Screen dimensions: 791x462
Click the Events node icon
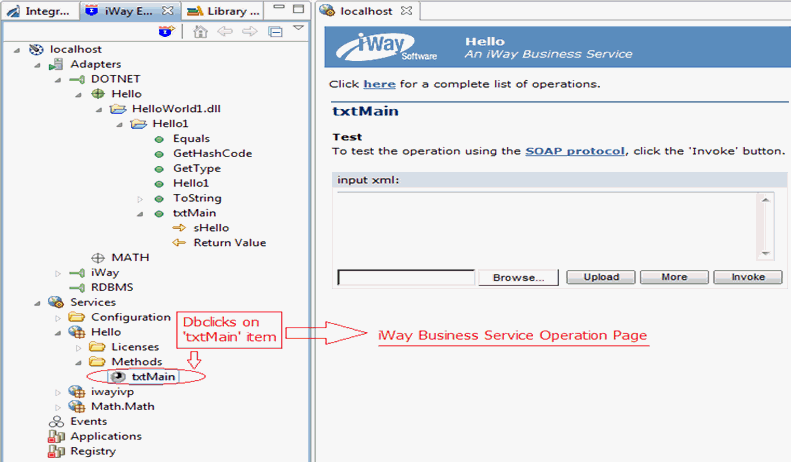click(x=56, y=421)
